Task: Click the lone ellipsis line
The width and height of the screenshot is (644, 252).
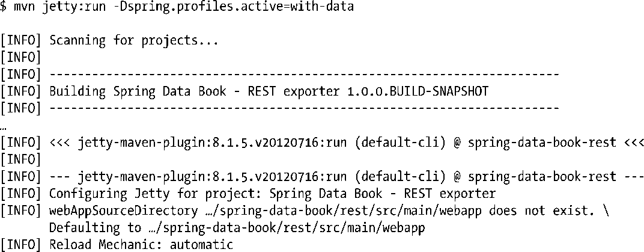Action: tap(4, 126)
